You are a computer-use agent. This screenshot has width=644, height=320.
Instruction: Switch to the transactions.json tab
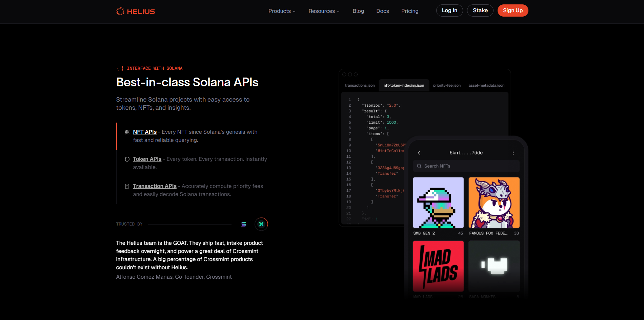click(x=360, y=85)
